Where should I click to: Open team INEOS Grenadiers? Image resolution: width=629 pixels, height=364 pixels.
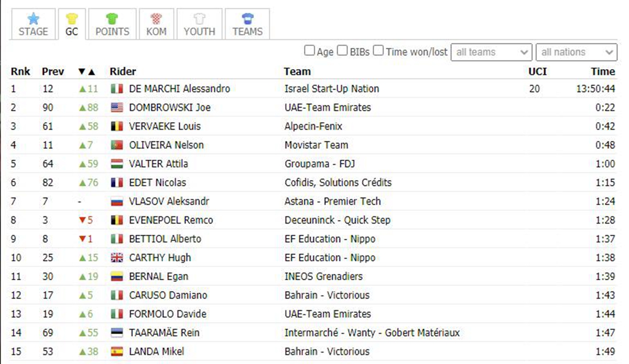coord(323,277)
